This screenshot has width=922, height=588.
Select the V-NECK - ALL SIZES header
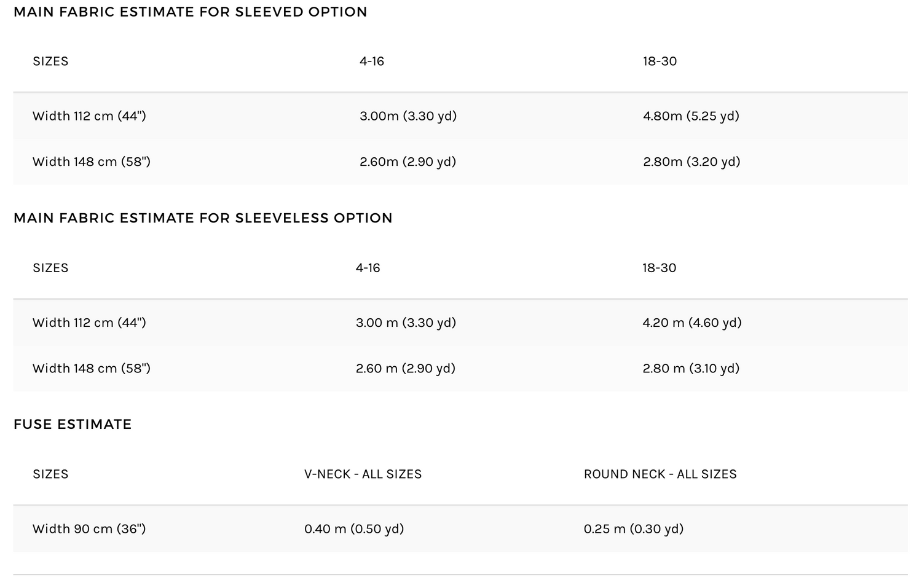(x=363, y=474)
